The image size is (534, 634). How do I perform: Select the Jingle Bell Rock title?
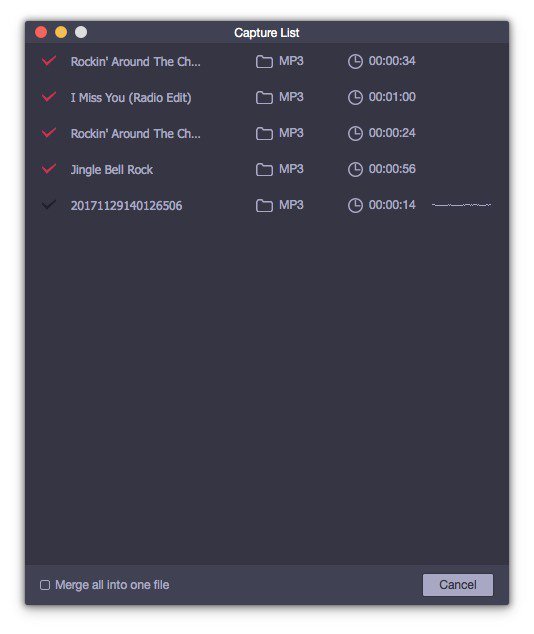112,170
